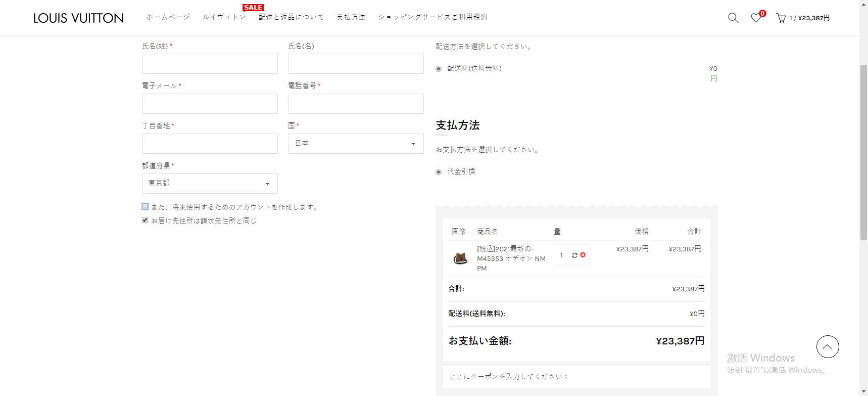Open 支払方法 menu item

click(x=351, y=17)
